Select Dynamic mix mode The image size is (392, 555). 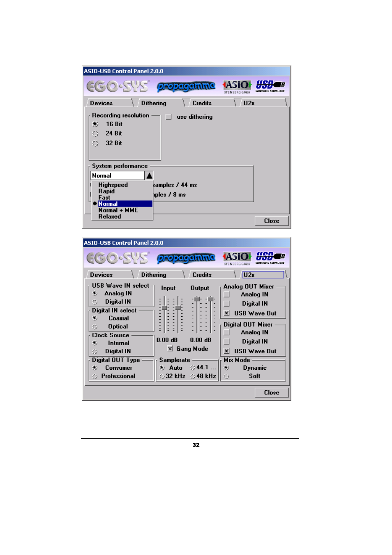(226, 368)
